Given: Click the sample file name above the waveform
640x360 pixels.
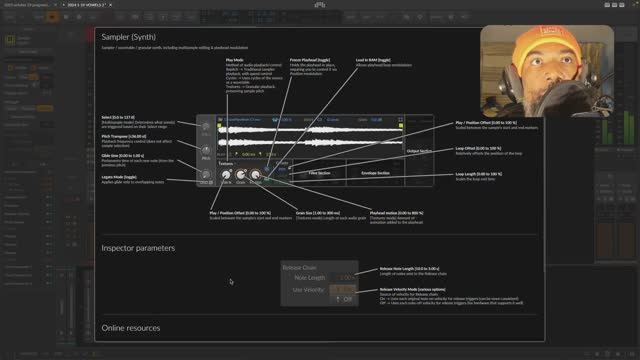Looking at the screenshot, I should (242, 120).
